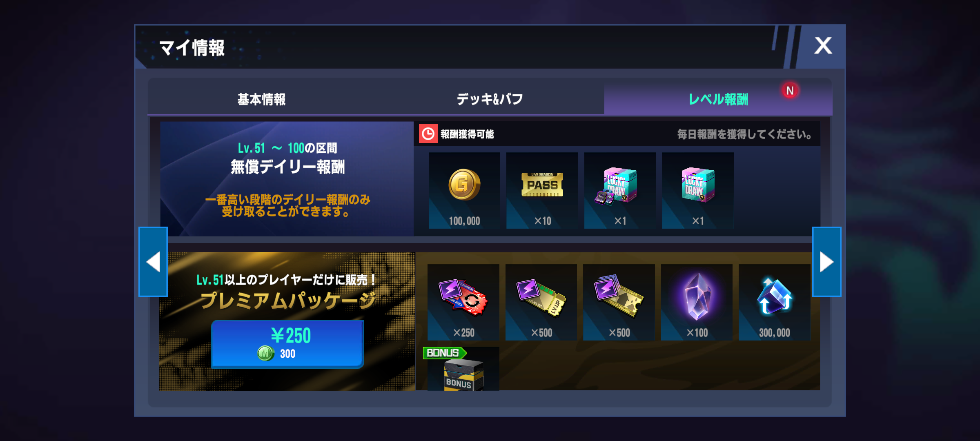Open the BONUS box item
This screenshot has height=441, width=980.
point(463,369)
